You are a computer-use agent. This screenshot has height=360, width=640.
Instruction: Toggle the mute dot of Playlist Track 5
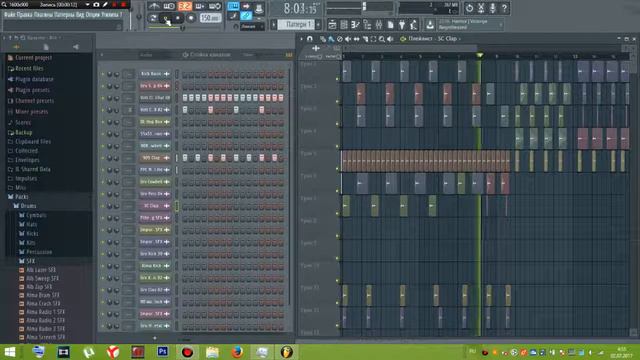[338, 168]
